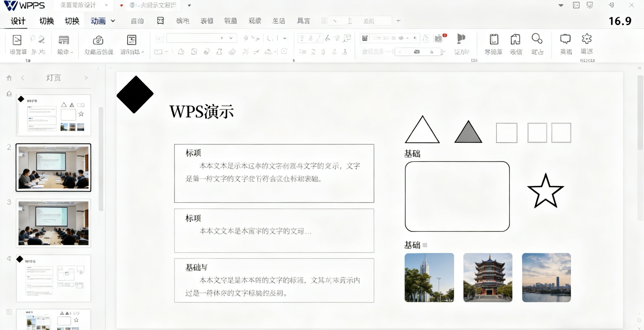Click the Home icon in the left sidebar

9,78
